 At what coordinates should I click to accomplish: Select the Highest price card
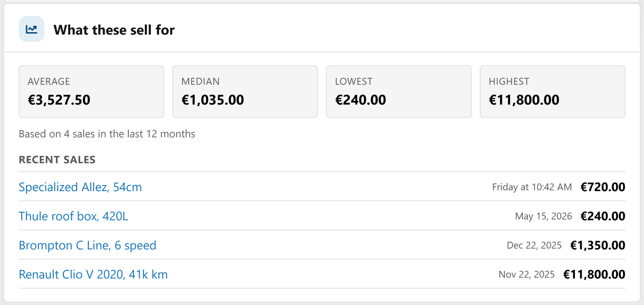pyautogui.click(x=553, y=92)
